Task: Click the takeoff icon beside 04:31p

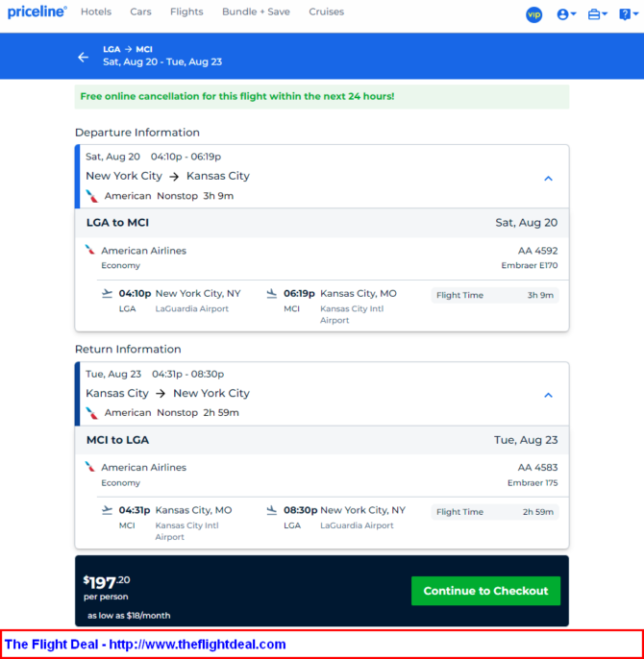Action: 108,510
